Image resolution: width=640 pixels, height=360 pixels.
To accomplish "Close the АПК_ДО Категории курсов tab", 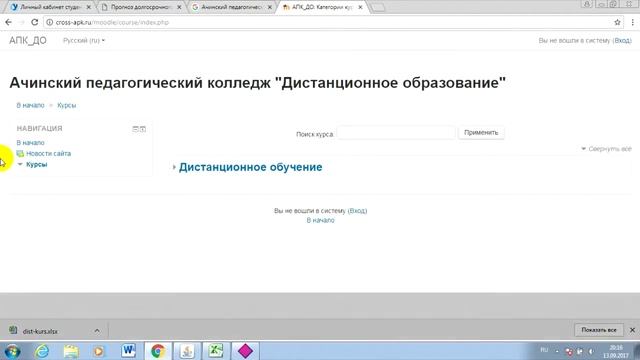I will point(360,7).
